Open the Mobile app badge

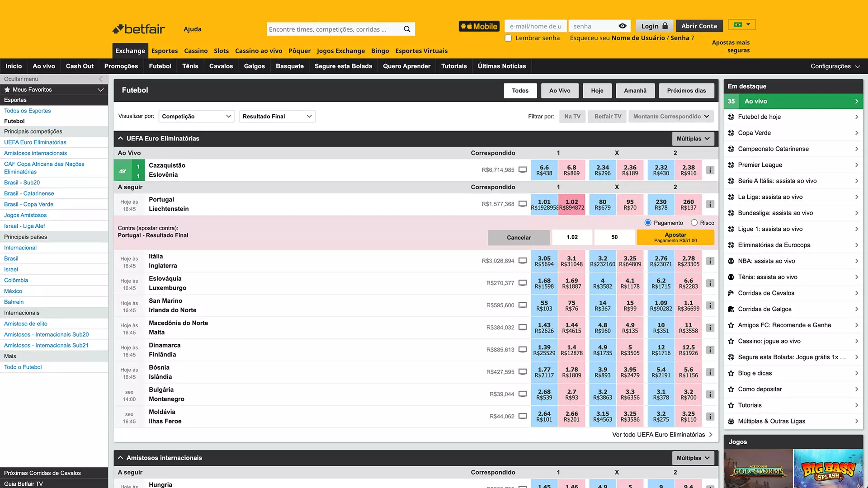[x=479, y=26]
